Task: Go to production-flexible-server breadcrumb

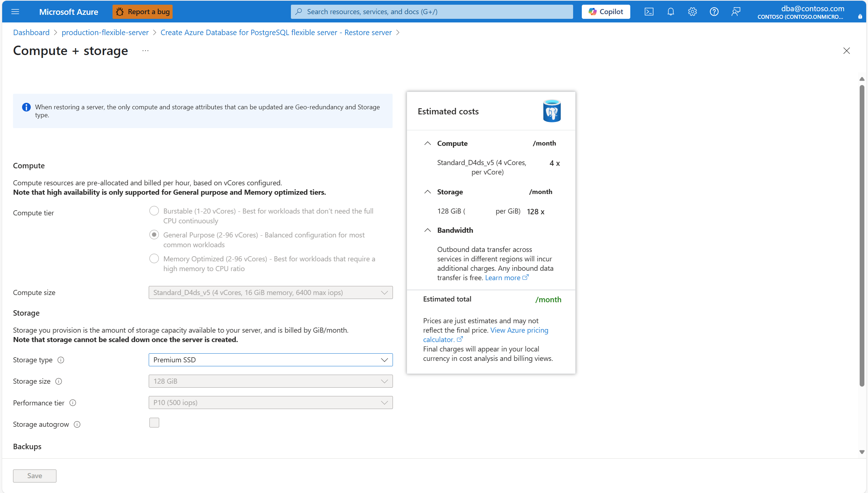Action: coord(105,33)
